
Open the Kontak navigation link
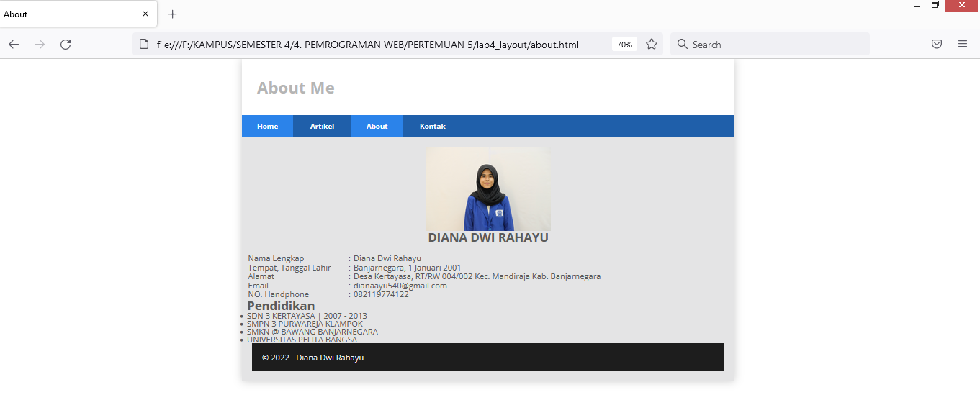pos(433,127)
